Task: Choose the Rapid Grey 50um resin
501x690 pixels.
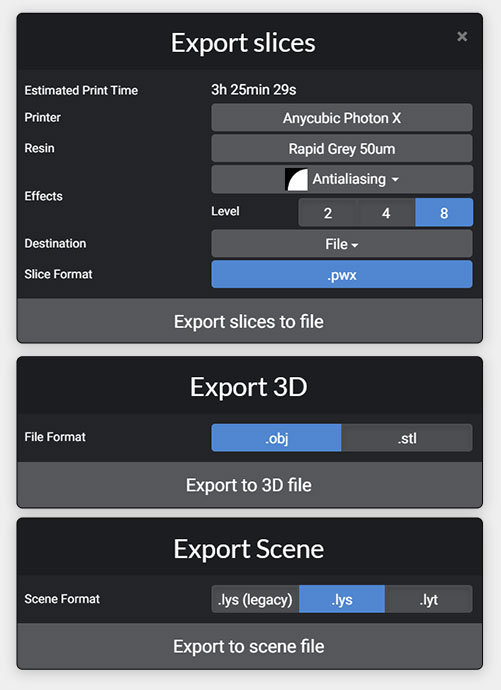Action: click(x=342, y=148)
